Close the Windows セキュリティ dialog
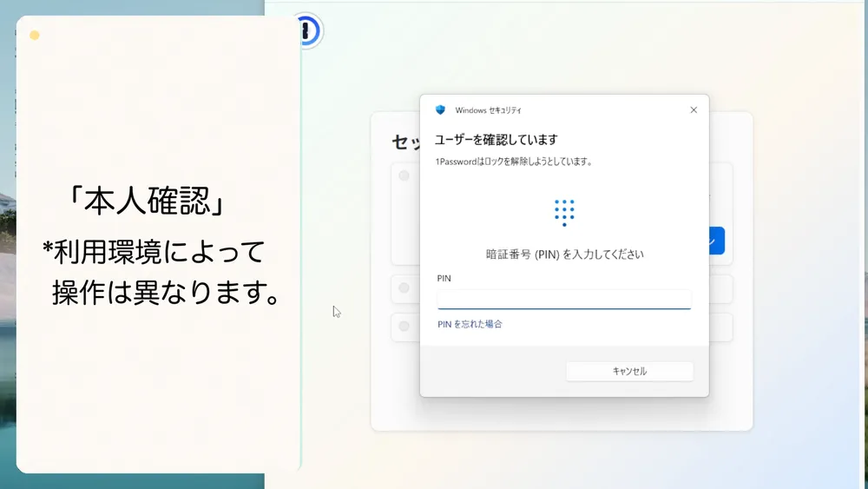This screenshot has height=489, width=868. (694, 110)
